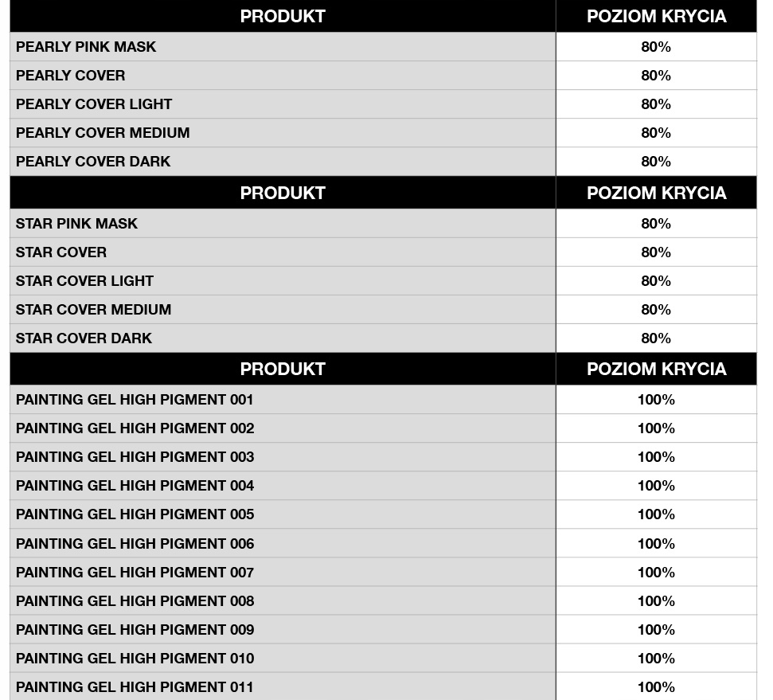Select PAINTING GEL HIGH PIGMENT 004 row
Image resolution: width=773 pixels, height=700 pixels.
135,486
